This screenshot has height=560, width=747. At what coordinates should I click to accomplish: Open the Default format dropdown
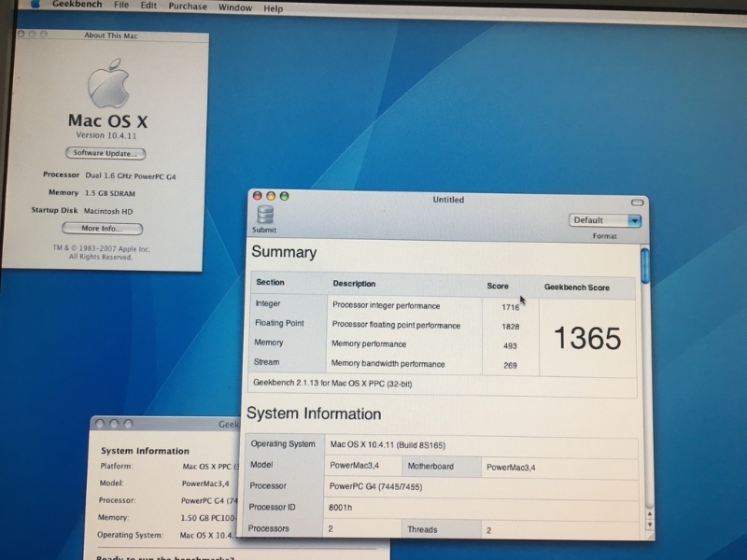click(605, 220)
